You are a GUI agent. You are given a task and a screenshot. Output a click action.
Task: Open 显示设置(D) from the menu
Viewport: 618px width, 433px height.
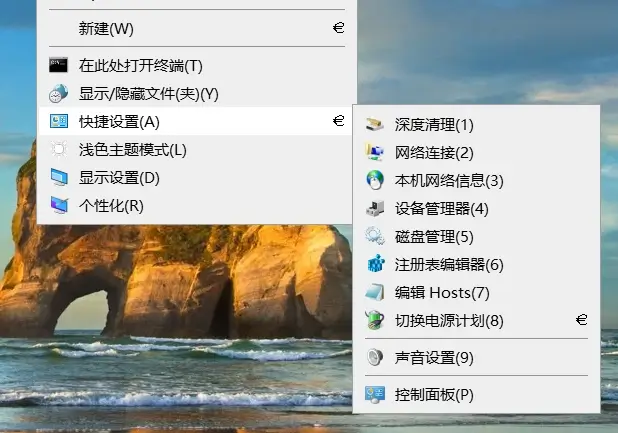coord(195,177)
